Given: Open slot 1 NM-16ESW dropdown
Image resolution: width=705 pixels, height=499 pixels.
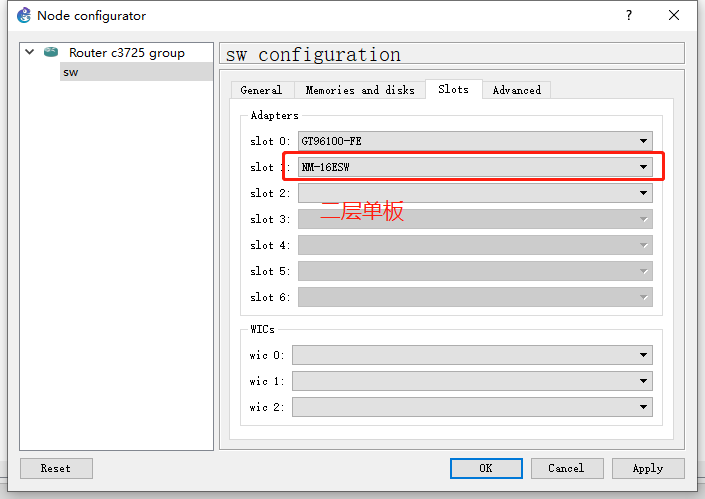Looking at the screenshot, I should (x=475, y=167).
